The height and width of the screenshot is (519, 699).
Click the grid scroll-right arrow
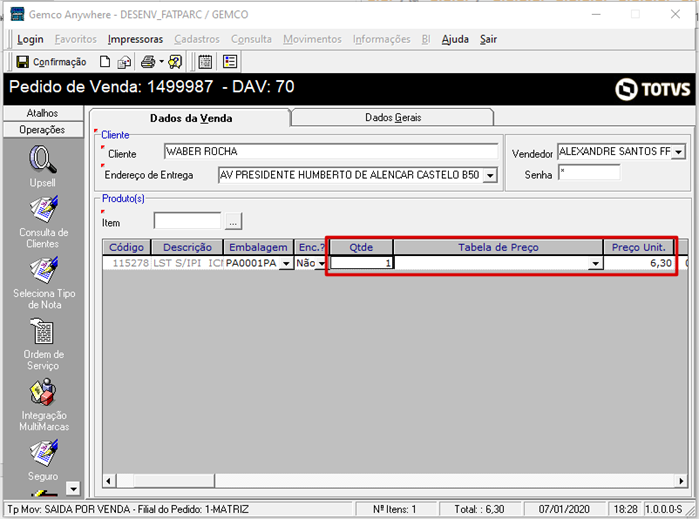pyautogui.click(x=681, y=481)
